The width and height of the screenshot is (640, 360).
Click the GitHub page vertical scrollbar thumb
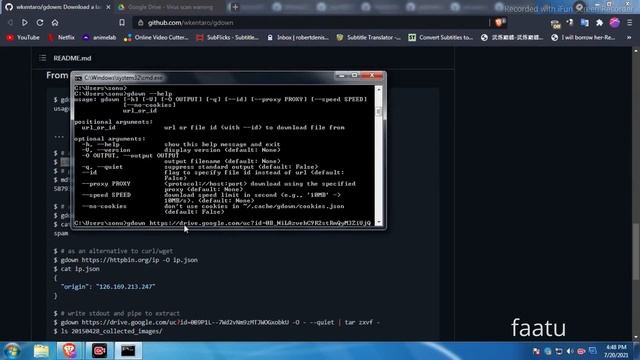point(636,251)
